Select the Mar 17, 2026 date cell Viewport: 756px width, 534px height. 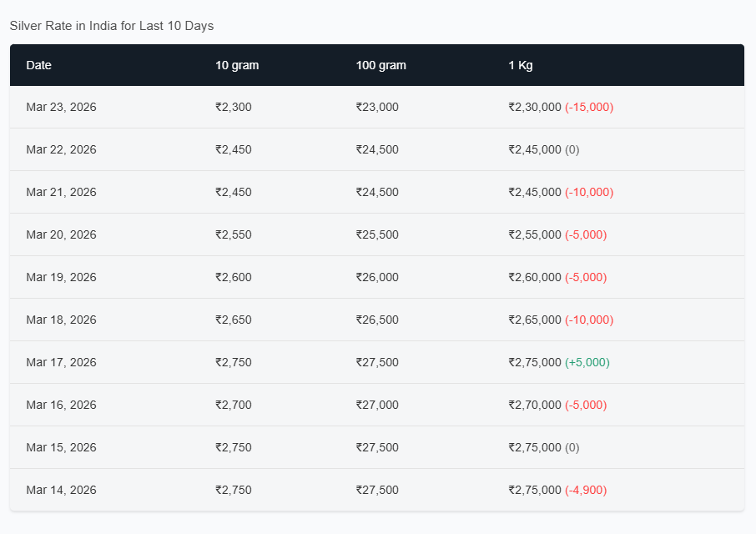tap(61, 362)
